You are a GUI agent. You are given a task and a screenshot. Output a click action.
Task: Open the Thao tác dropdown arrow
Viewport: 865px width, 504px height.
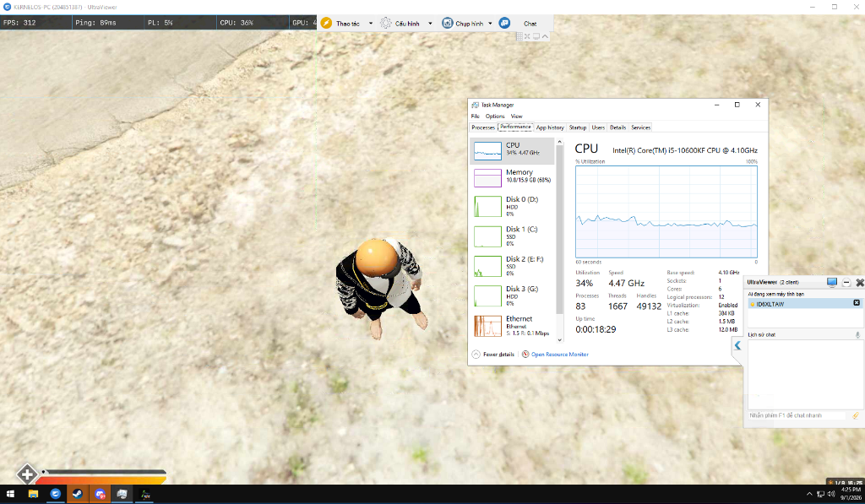(371, 23)
